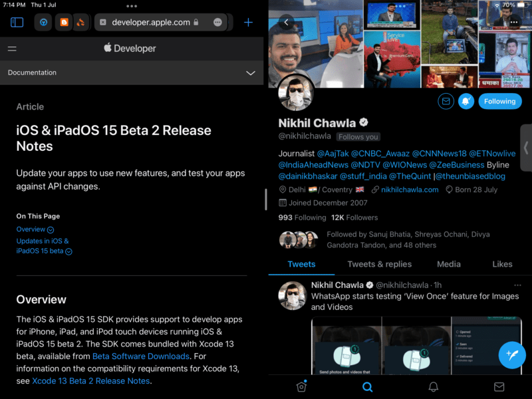Image resolution: width=532 pixels, height=399 pixels.
Task: Open @CNNNews18 mention in bio
Action: coord(440,154)
